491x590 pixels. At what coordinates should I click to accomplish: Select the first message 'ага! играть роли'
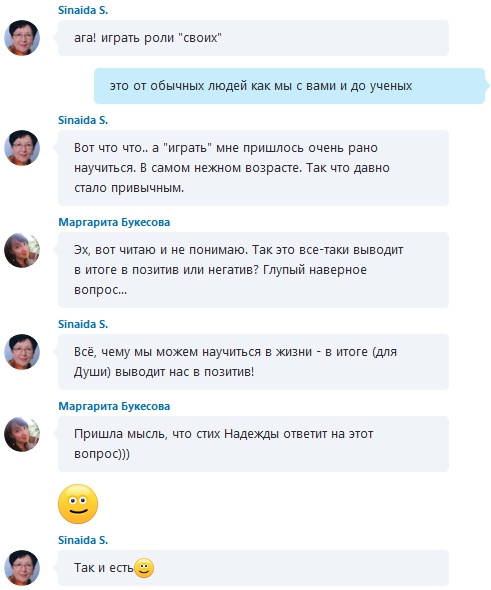coord(253,38)
